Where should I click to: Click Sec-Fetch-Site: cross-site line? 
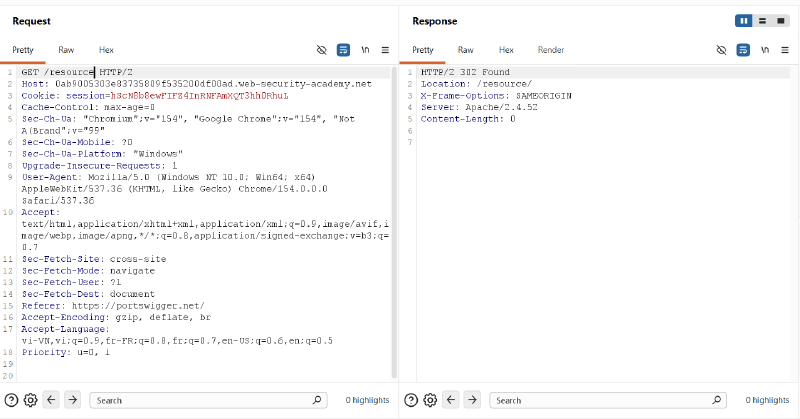coord(94,259)
